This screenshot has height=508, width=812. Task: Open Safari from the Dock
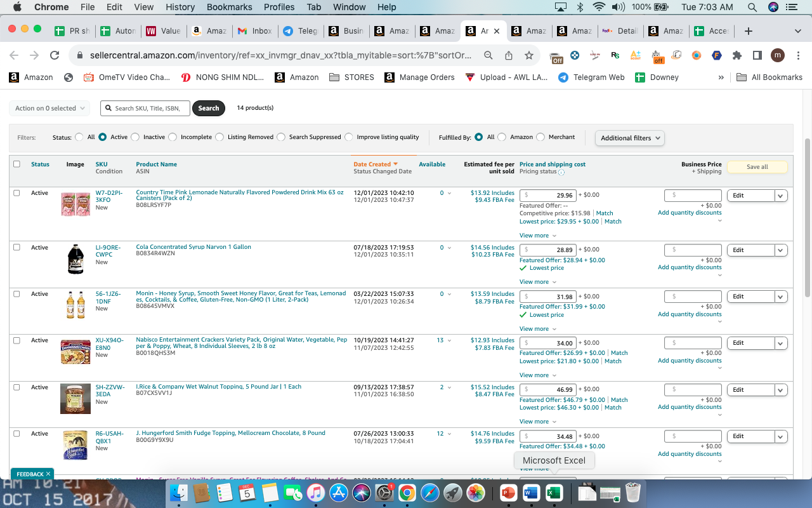point(430,493)
